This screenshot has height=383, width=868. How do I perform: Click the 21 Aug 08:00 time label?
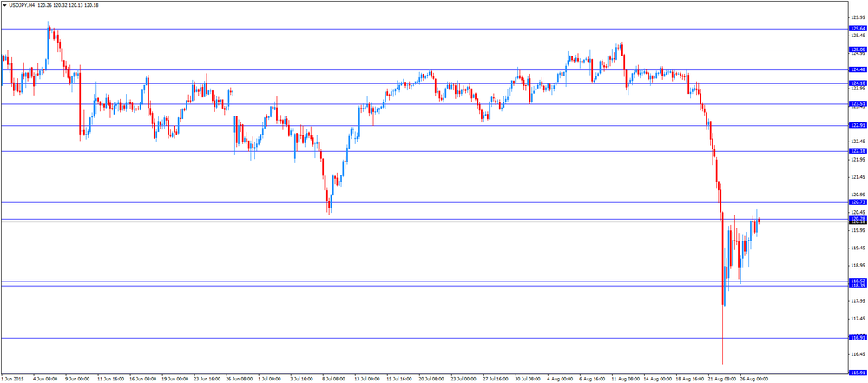[x=722, y=380]
